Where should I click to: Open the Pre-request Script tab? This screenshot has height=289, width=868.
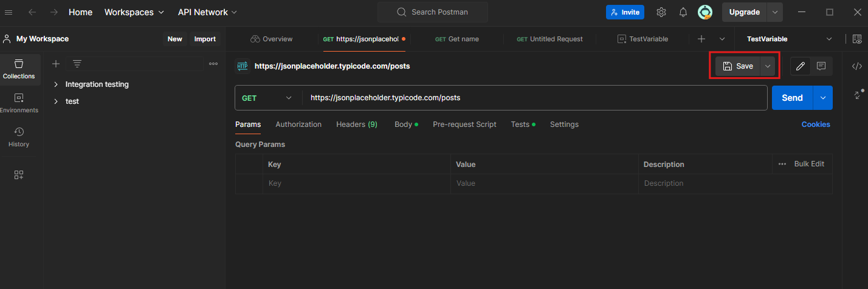pyautogui.click(x=464, y=124)
